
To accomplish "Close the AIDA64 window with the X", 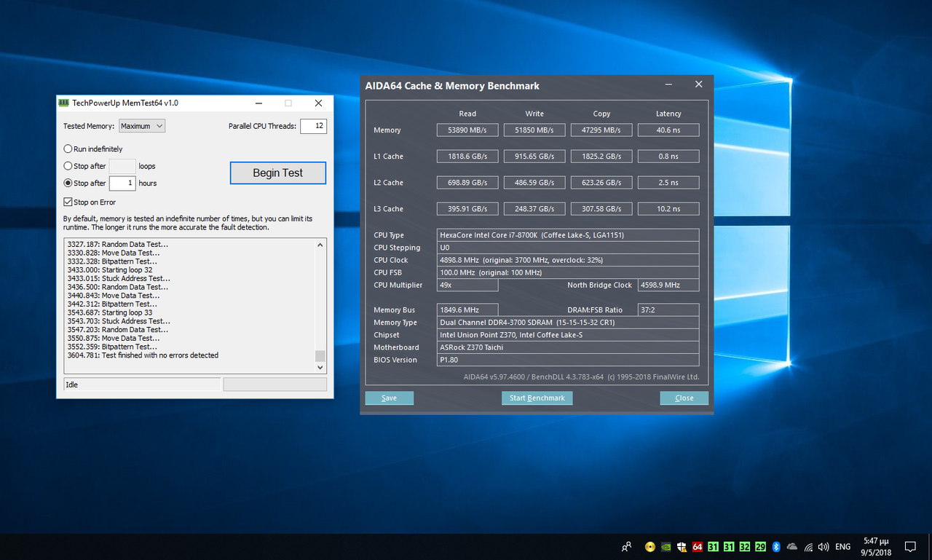I will 699,84.
